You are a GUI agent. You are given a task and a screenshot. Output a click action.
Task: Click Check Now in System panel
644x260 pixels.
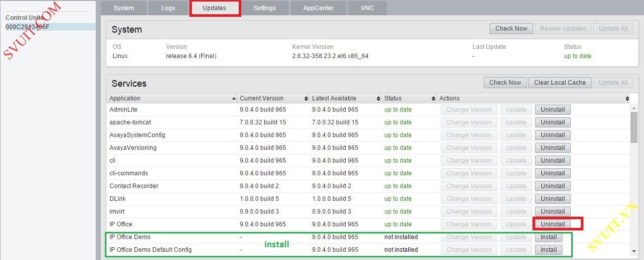511,29
